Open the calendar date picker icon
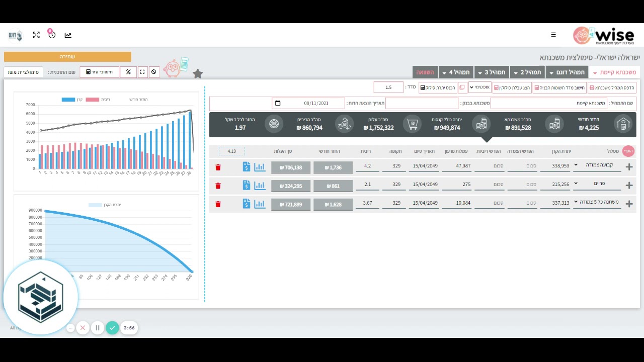Viewport: 644px width, 362px height. tap(277, 103)
